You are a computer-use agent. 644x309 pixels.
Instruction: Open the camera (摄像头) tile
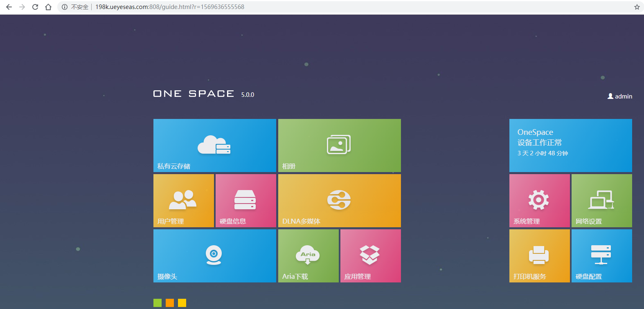(x=214, y=256)
